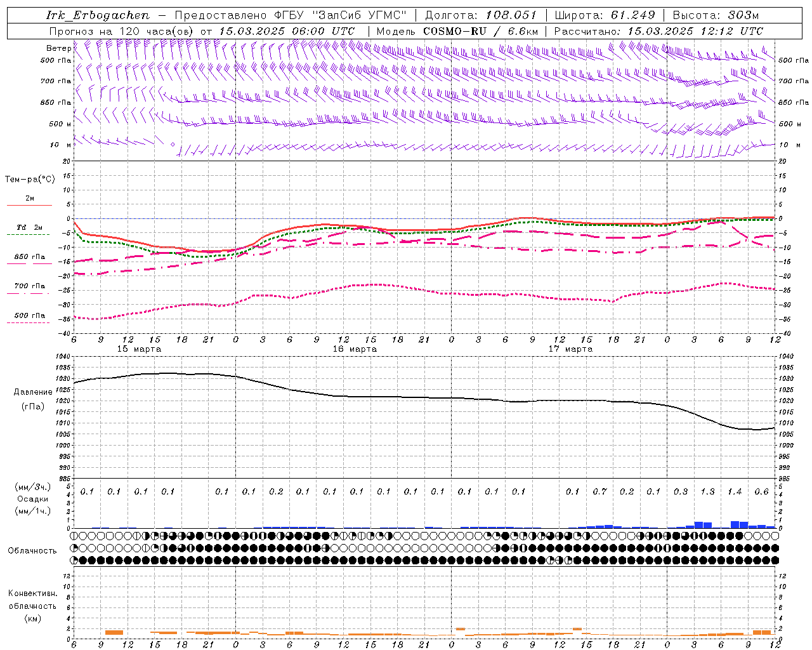
Task: Click the '(мм/3ч.)' precipitation unit label
Action: (33, 487)
